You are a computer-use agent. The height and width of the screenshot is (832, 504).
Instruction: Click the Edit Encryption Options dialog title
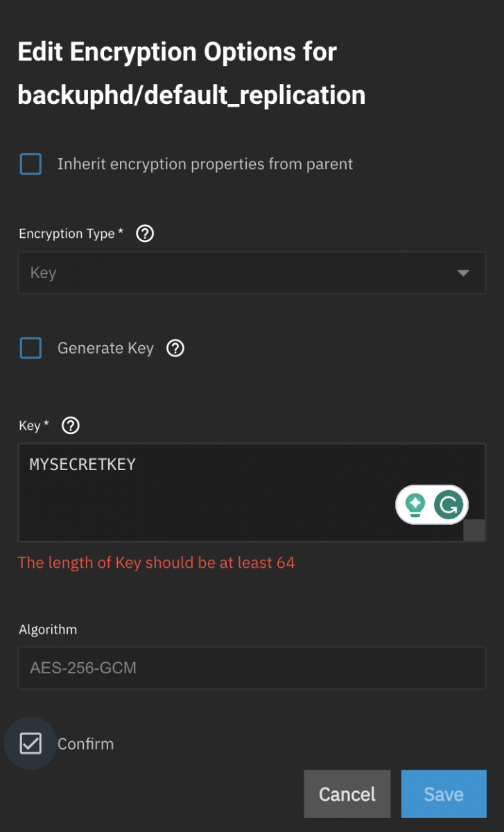[x=191, y=73]
